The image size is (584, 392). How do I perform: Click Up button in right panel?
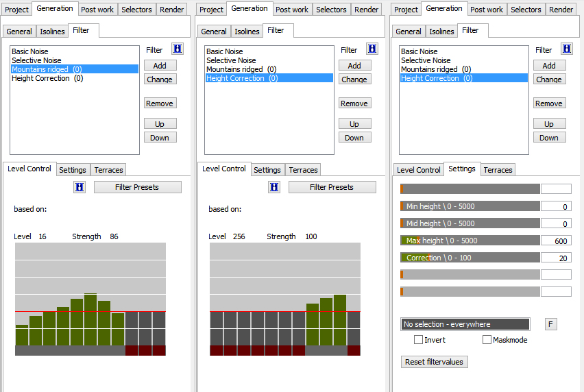point(549,124)
